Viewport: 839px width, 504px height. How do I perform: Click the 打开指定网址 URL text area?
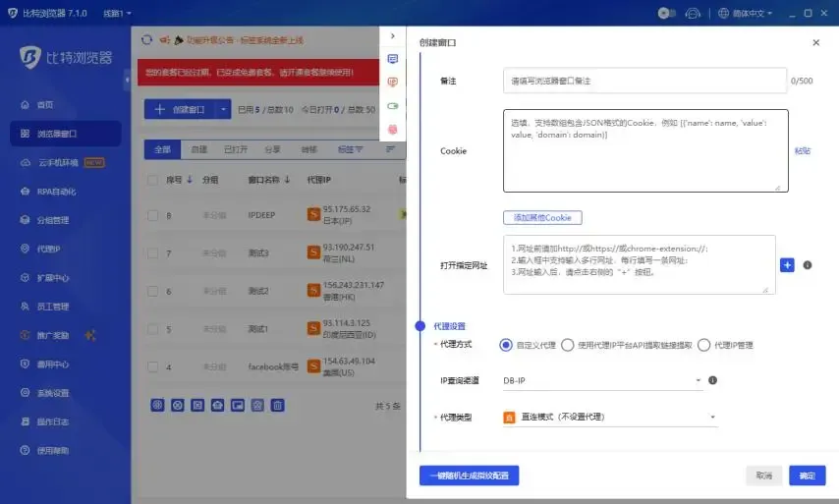pos(640,265)
